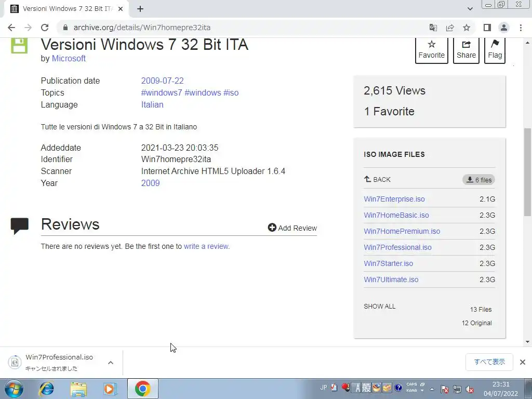Viewport: 532px width, 399px height.
Task: Open the #iso topic link
Action: (x=231, y=92)
